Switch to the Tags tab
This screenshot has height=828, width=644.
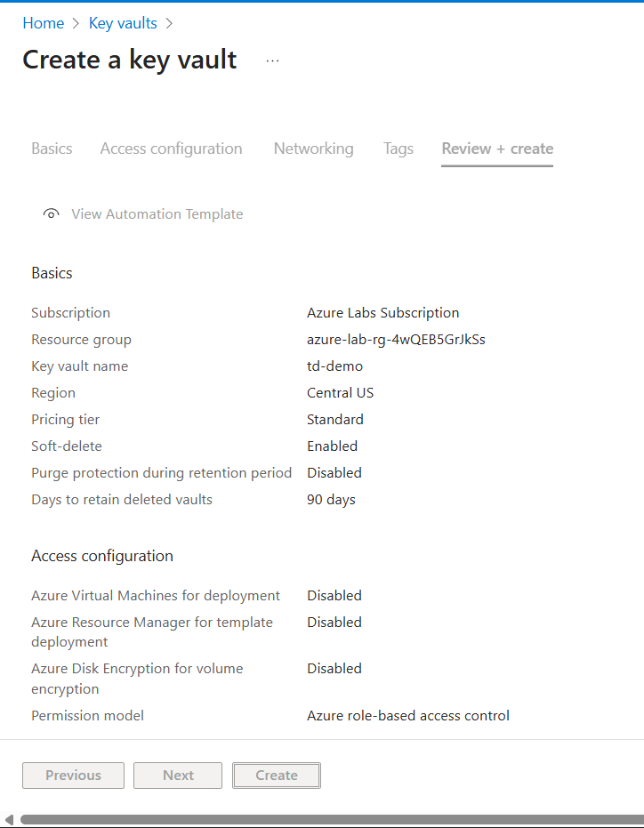click(x=398, y=149)
